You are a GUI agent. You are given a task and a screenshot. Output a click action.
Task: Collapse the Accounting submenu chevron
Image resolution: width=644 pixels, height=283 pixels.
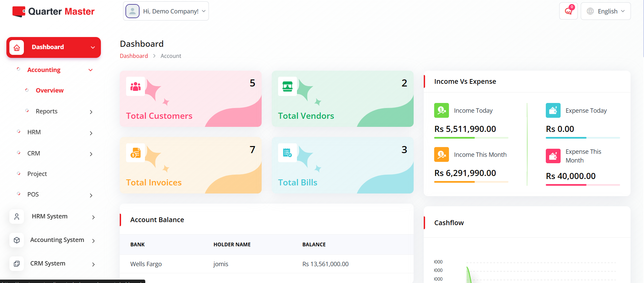[90, 70]
